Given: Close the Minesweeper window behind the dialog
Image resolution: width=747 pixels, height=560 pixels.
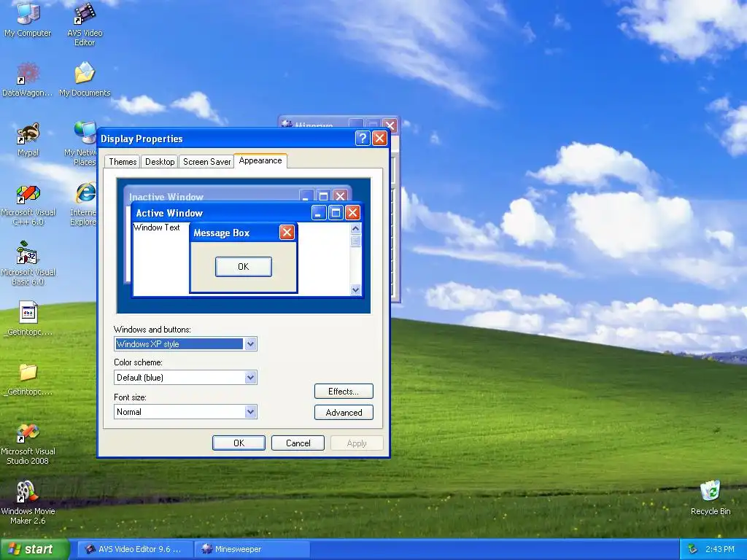Looking at the screenshot, I should (390, 125).
